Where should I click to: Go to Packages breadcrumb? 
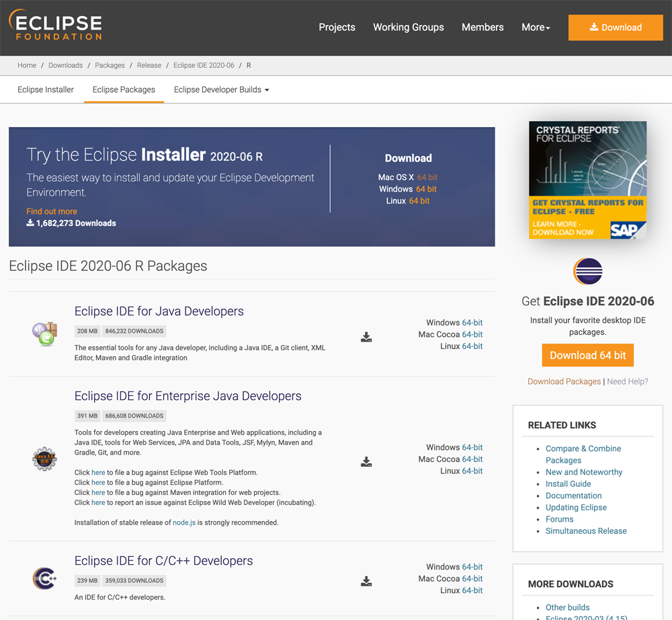(x=110, y=65)
